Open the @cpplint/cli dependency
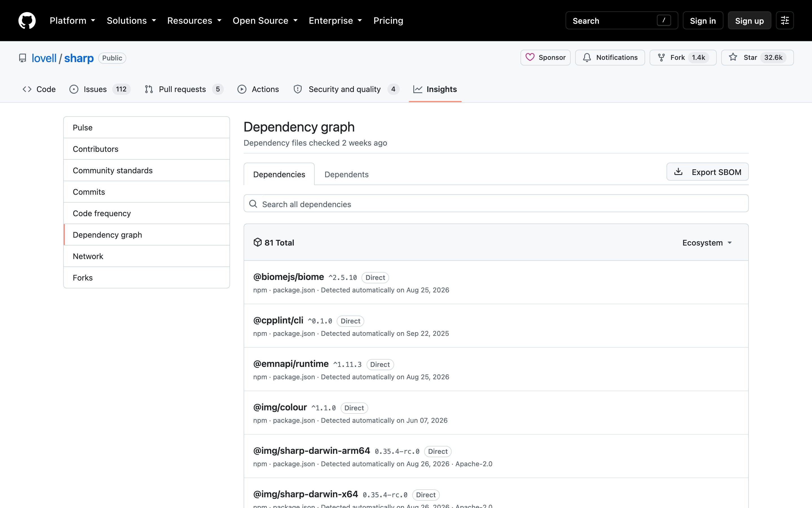Screen dimensions: 812x508 click(x=278, y=321)
